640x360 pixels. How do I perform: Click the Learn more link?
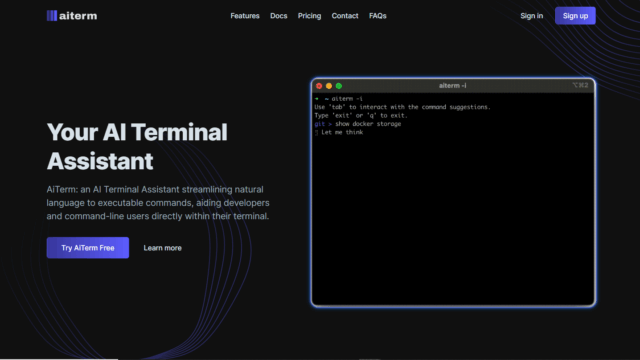[x=162, y=248]
